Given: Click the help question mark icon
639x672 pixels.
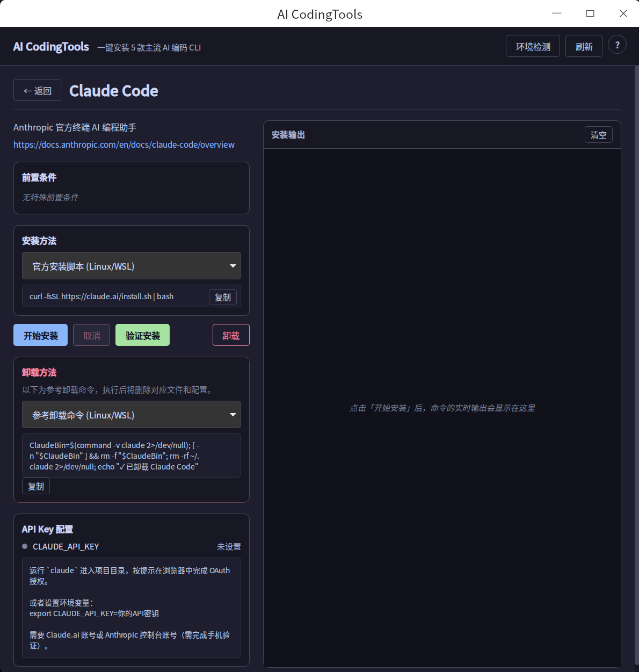Looking at the screenshot, I should pyautogui.click(x=617, y=45).
